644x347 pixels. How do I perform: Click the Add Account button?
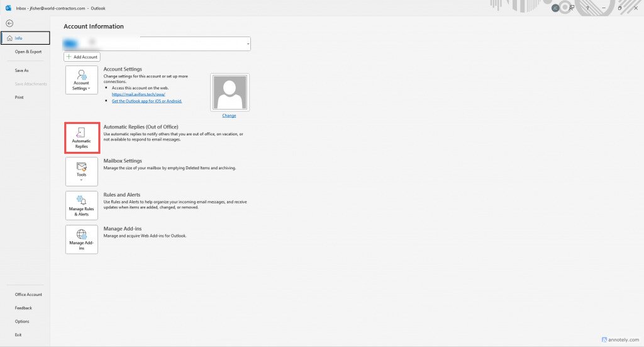pyautogui.click(x=82, y=57)
